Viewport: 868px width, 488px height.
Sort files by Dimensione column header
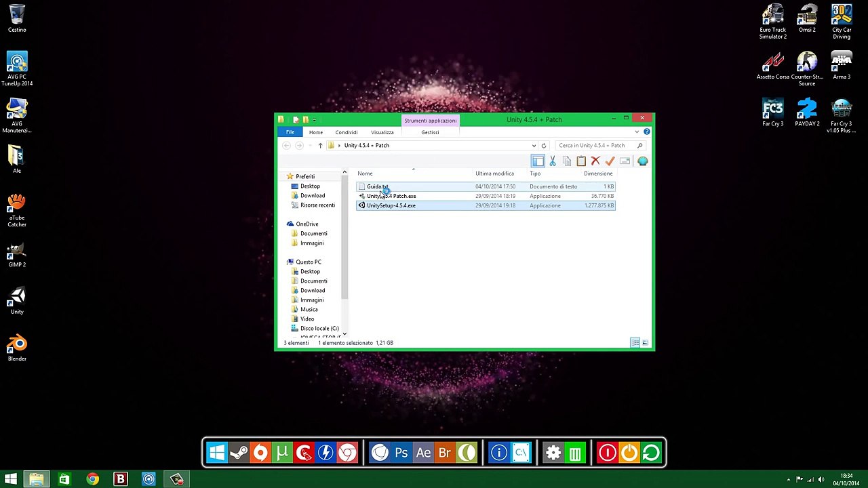pos(598,174)
